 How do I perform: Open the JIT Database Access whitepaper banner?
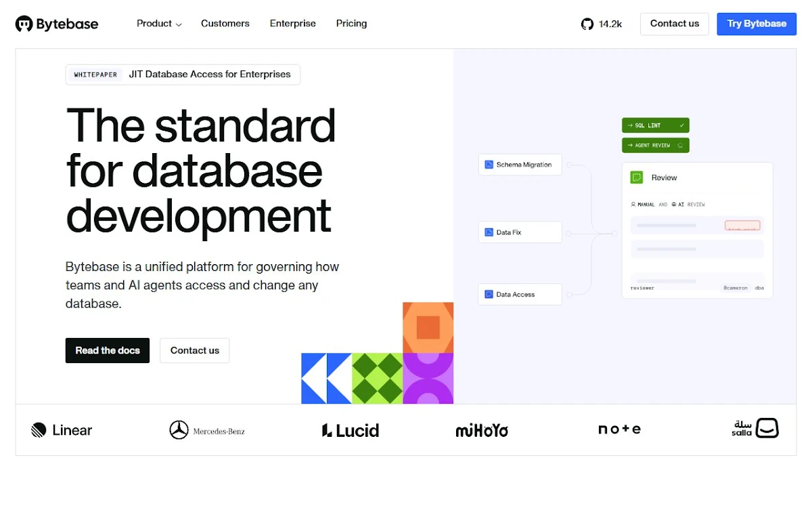coord(183,75)
